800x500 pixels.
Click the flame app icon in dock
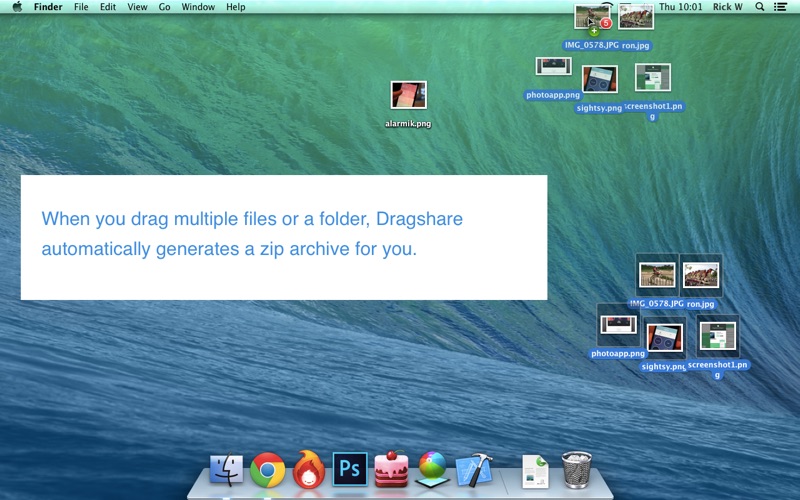[309, 469]
